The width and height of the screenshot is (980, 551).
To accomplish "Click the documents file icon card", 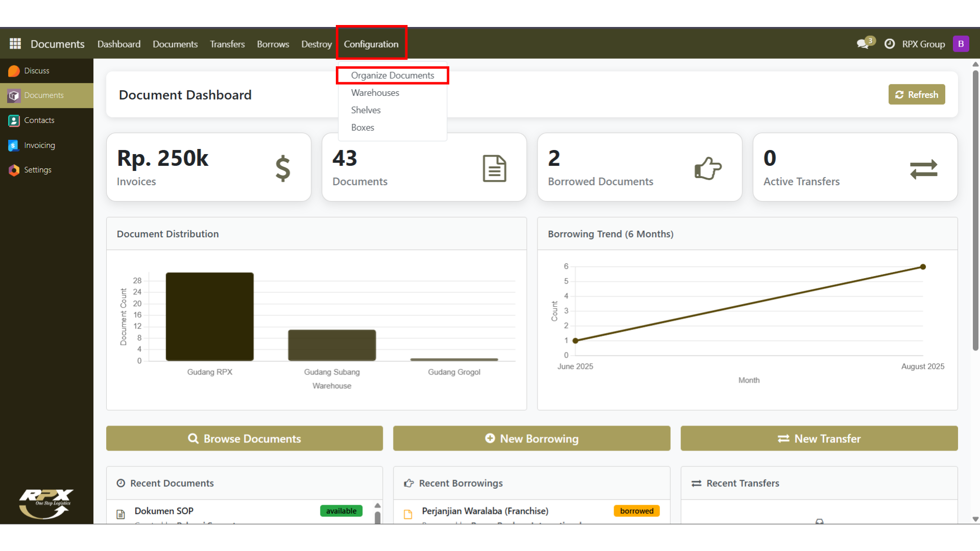I will (x=494, y=168).
